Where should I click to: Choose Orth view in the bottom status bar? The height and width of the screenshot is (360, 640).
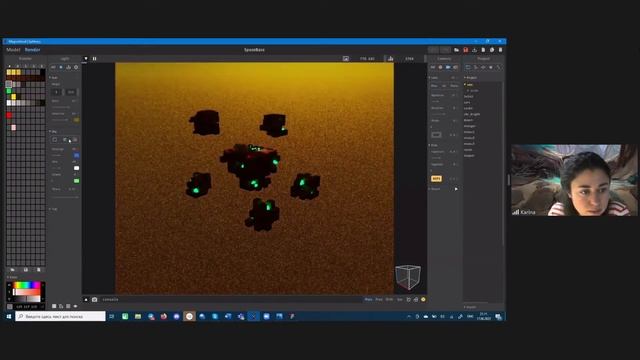pos(389,300)
